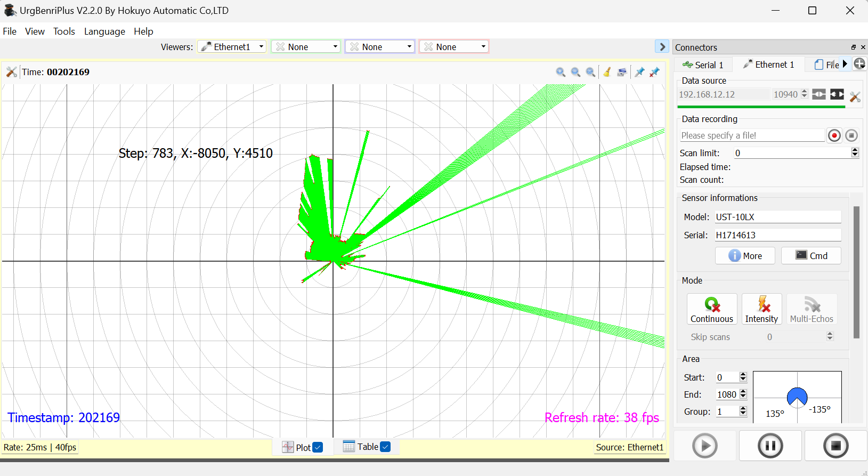Viewport: 868px width, 476px height.
Task: Reset plot zoom to fit
Action: (x=590, y=72)
